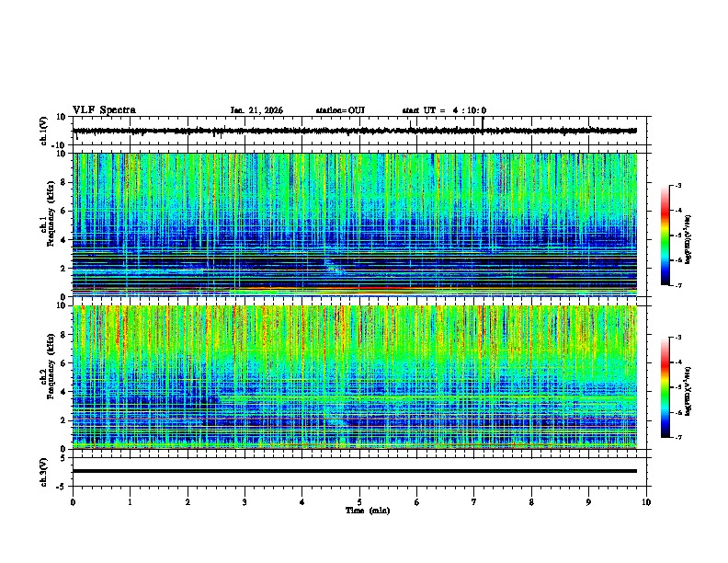
Task: Click time axis tick label "6"
Action: point(417,502)
